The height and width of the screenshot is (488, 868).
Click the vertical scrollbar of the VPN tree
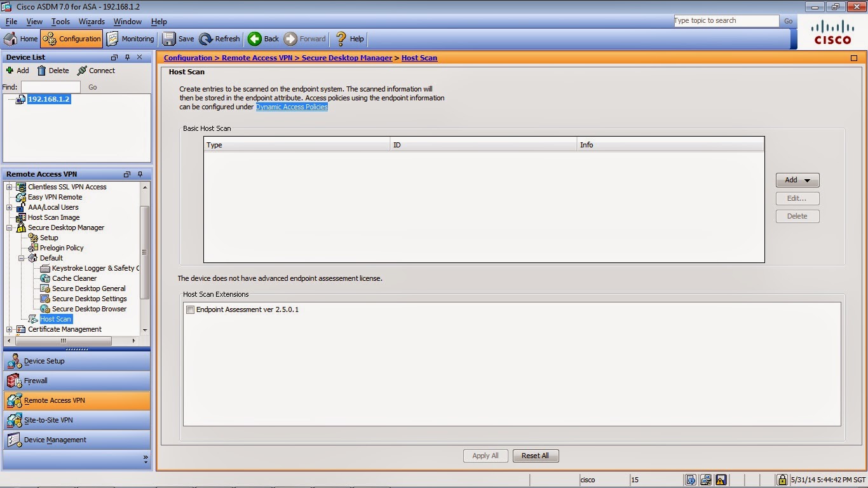145,252
